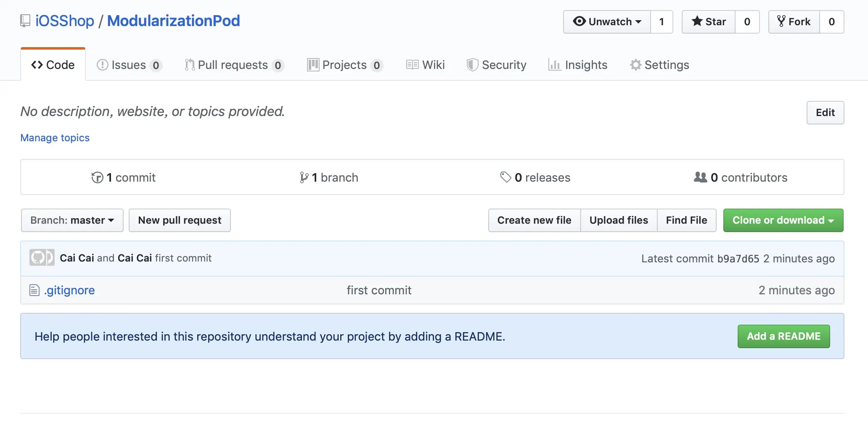Open the .gitignore file
Viewport: 868px width, 423px height.
(x=69, y=290)
